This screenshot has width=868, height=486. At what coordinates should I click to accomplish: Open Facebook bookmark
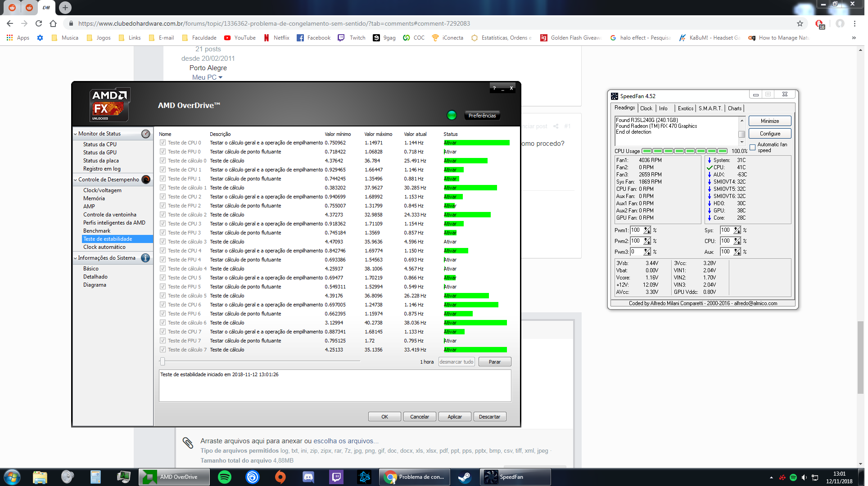tap(314, 38)
